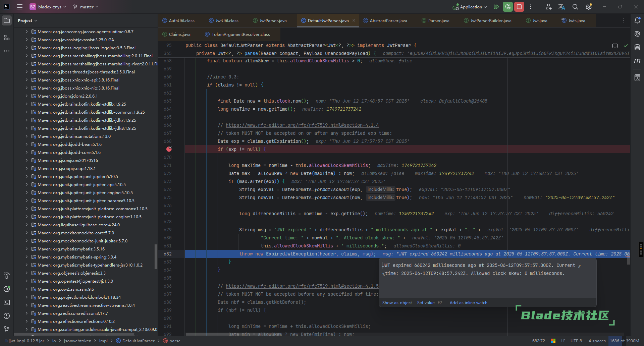The image size is (644, 346).
Task: Switch to the Jwts.java tab
Action: point(573,20)
